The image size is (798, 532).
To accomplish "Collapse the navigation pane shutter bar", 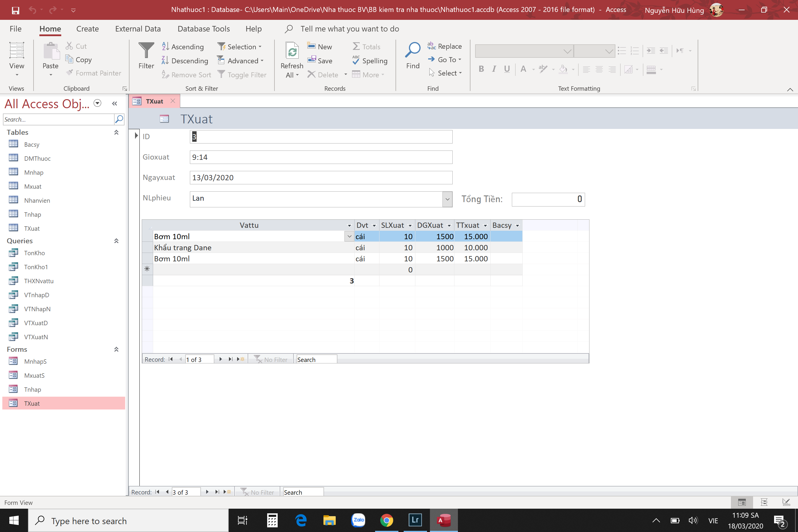I will coord(114,104).
